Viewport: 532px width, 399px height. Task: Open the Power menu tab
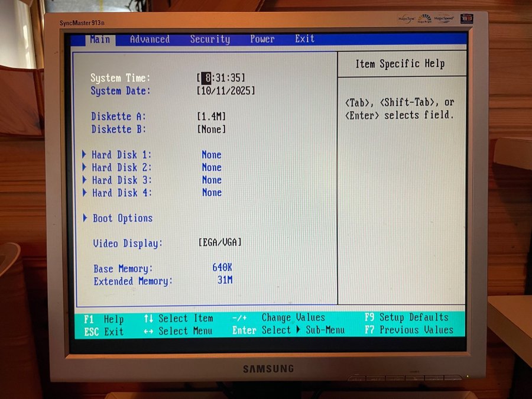262,39
